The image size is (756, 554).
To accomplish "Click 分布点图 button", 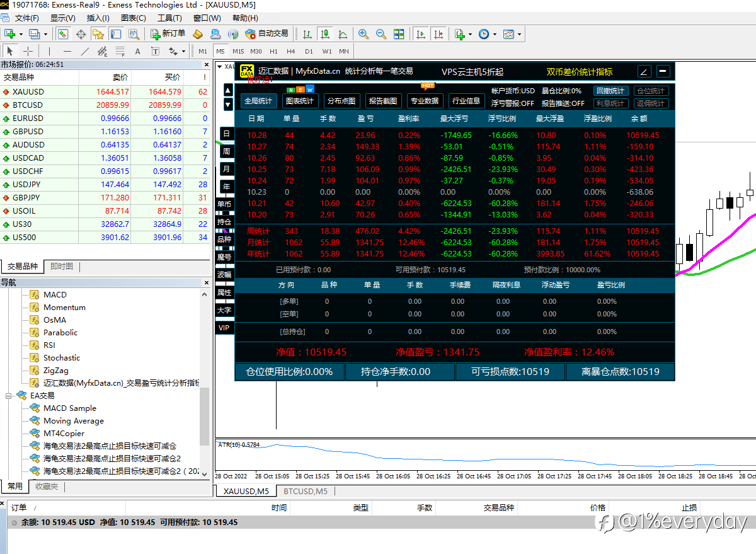I will click(341, 101).
